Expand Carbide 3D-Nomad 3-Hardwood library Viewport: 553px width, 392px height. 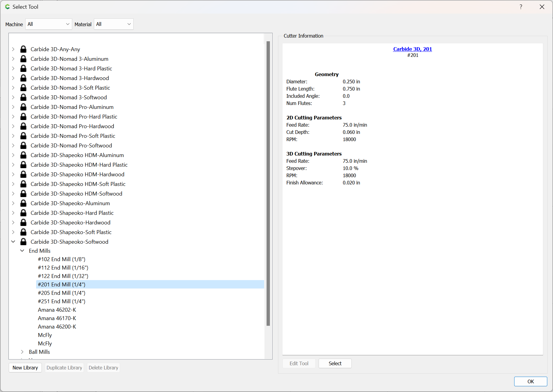tap(13, 78)
